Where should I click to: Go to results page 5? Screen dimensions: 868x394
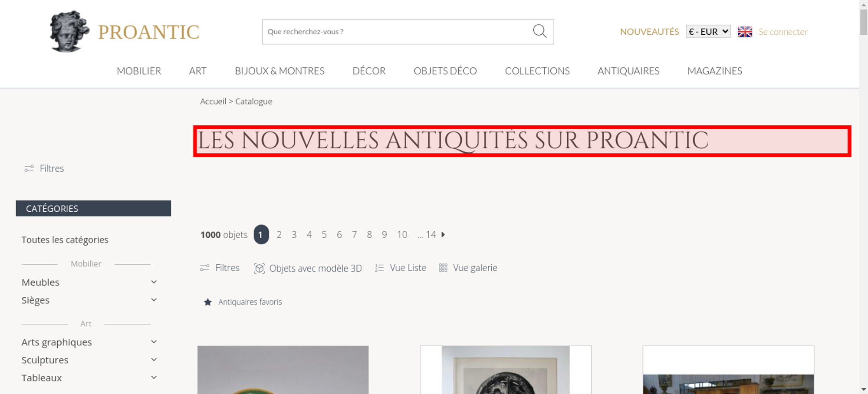point(324,234)
